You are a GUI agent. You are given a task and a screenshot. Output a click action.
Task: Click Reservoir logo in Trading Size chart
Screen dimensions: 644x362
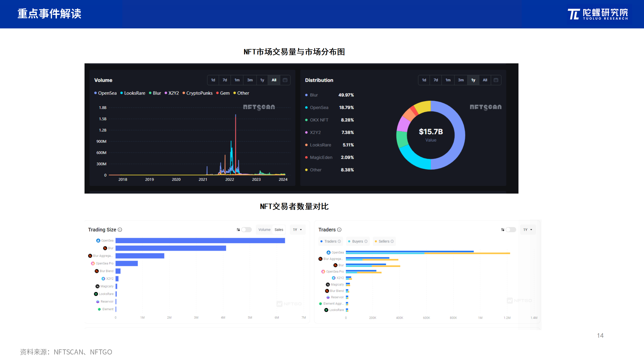98,301
